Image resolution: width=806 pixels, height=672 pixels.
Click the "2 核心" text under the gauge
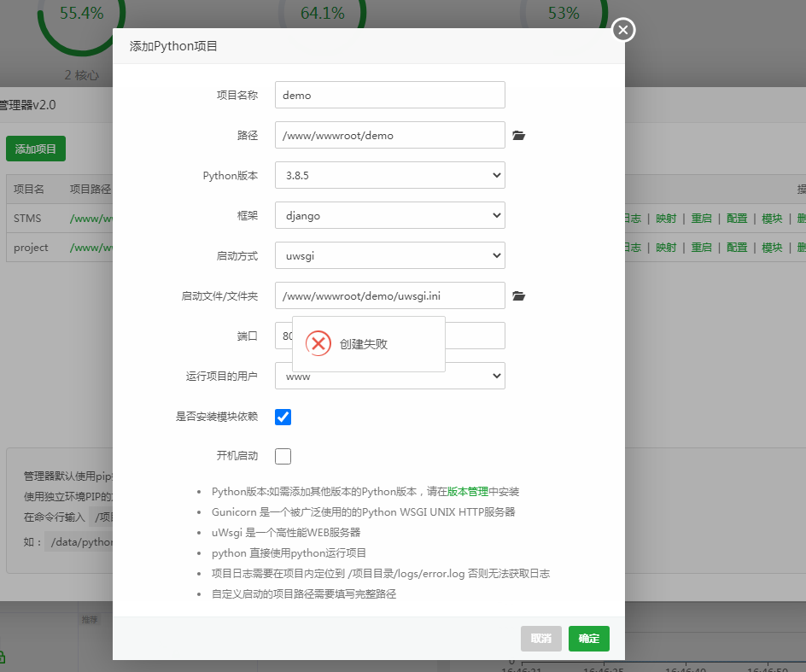click(82, 76)
